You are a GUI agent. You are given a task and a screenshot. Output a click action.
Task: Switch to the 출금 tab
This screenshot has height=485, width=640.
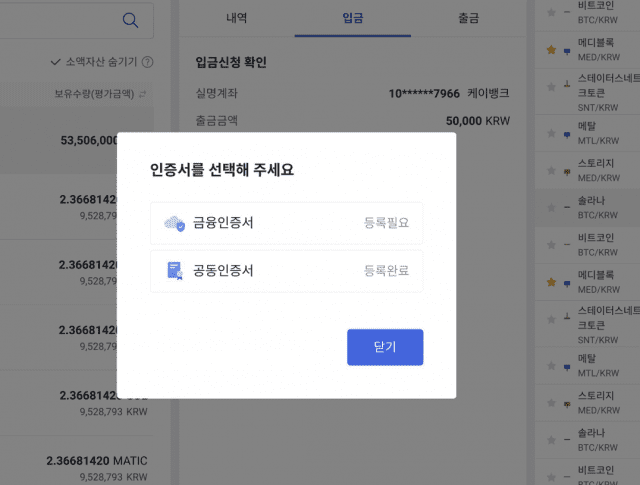click(x=469, y=18)
